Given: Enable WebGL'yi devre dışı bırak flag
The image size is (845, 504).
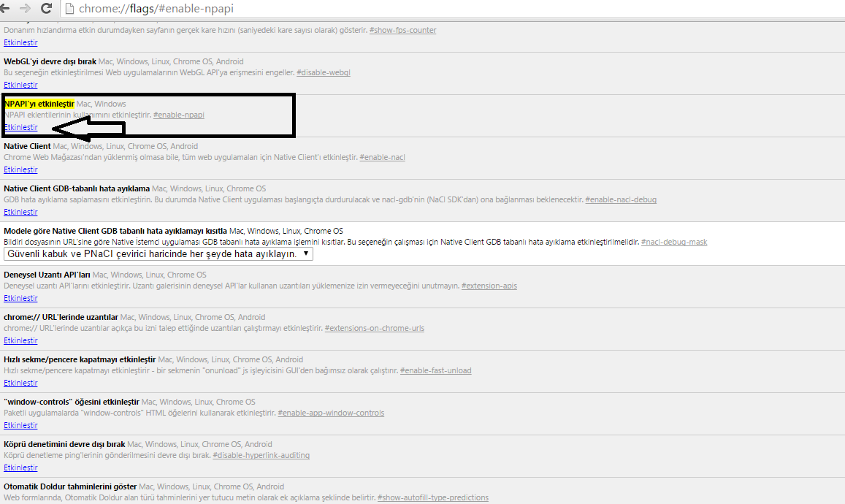Looking at the screenshot, I should click(21, 85).
